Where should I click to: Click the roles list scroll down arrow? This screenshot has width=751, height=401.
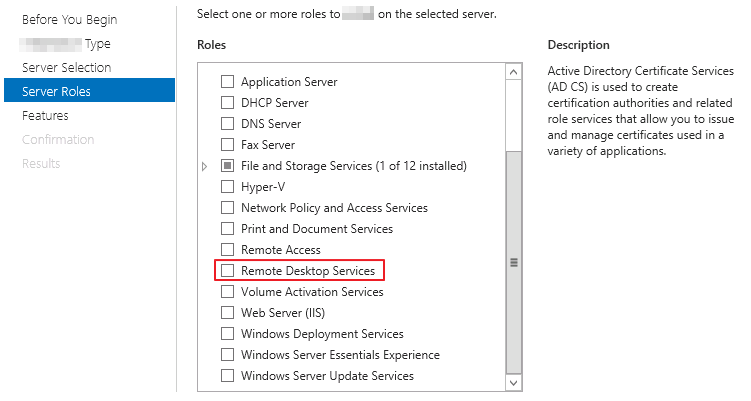tap(513, 383)
